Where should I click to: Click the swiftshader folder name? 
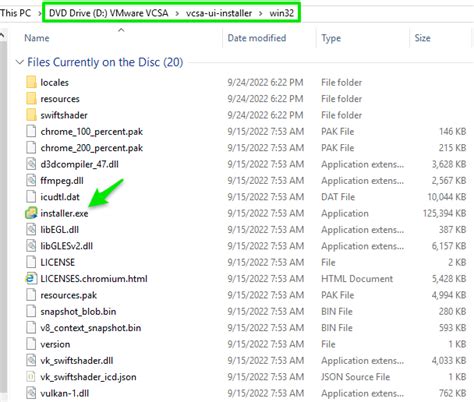pyautogui.click(x=64, y=115)
